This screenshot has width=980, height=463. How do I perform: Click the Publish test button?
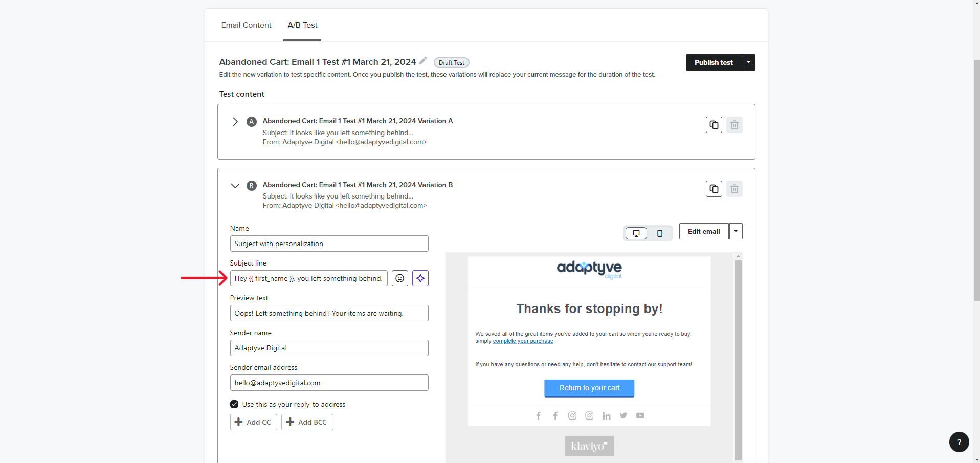[713, 62]
